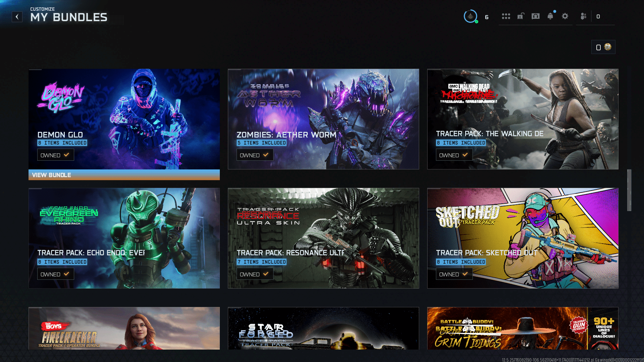Click the unlocked padlock privacy icon
The height and width of the screenshot is (362, 644).
coord(521,16)
